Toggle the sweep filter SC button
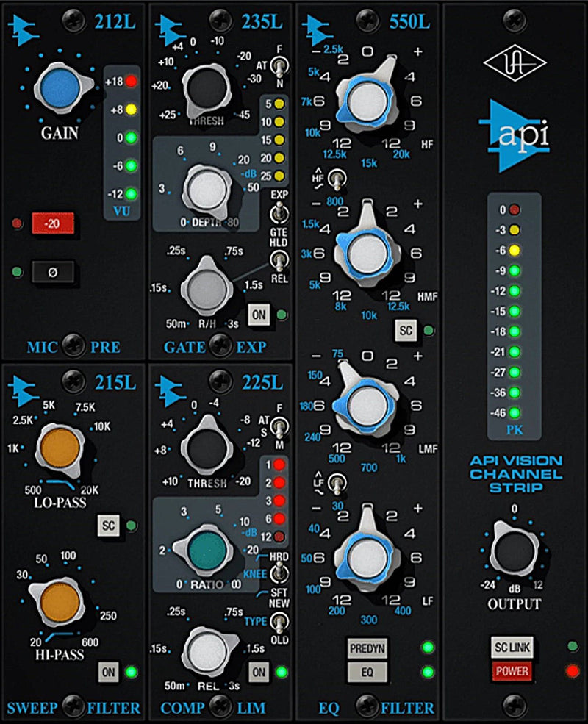588x724 pixels. [109, 526]
